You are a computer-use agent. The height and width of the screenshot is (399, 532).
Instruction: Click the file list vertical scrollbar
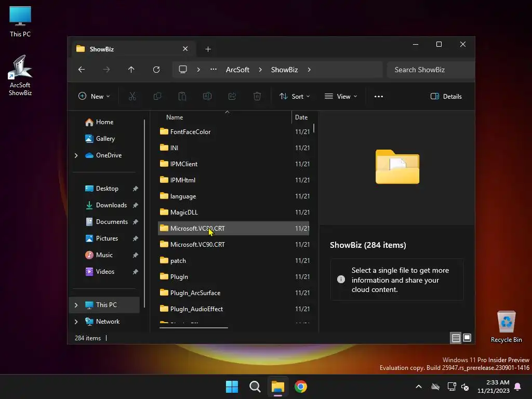click(314, 128)
